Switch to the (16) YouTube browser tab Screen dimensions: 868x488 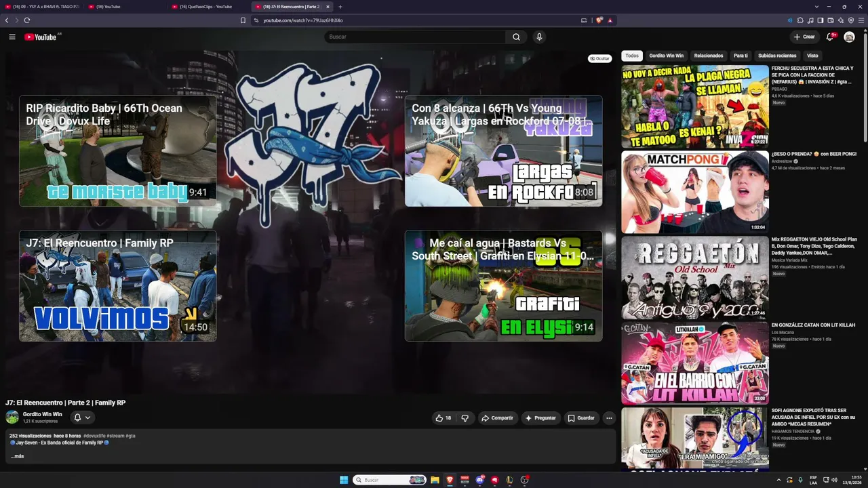point(125,7)
